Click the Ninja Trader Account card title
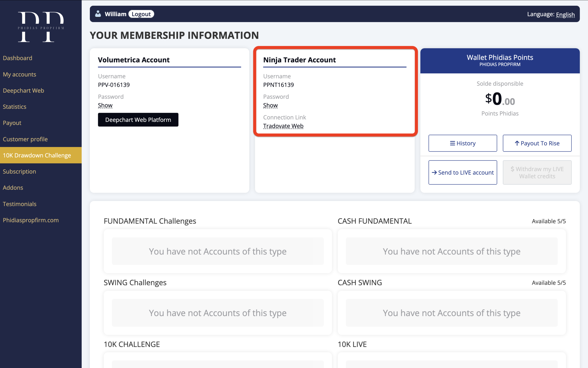 click(299, 60)
